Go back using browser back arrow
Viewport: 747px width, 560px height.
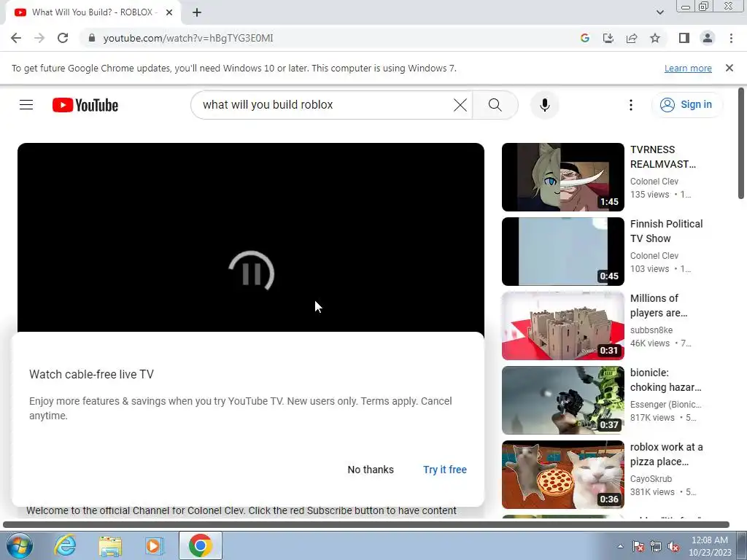16,38
